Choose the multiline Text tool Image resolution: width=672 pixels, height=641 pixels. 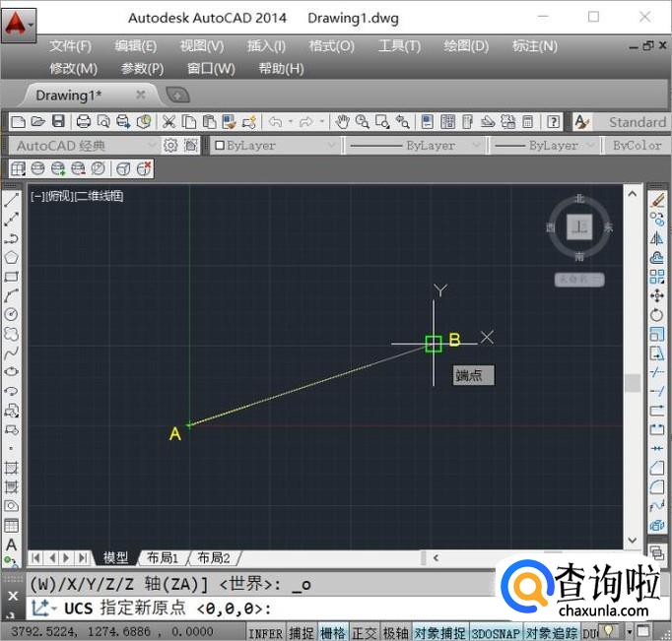[x=12, y=544]
